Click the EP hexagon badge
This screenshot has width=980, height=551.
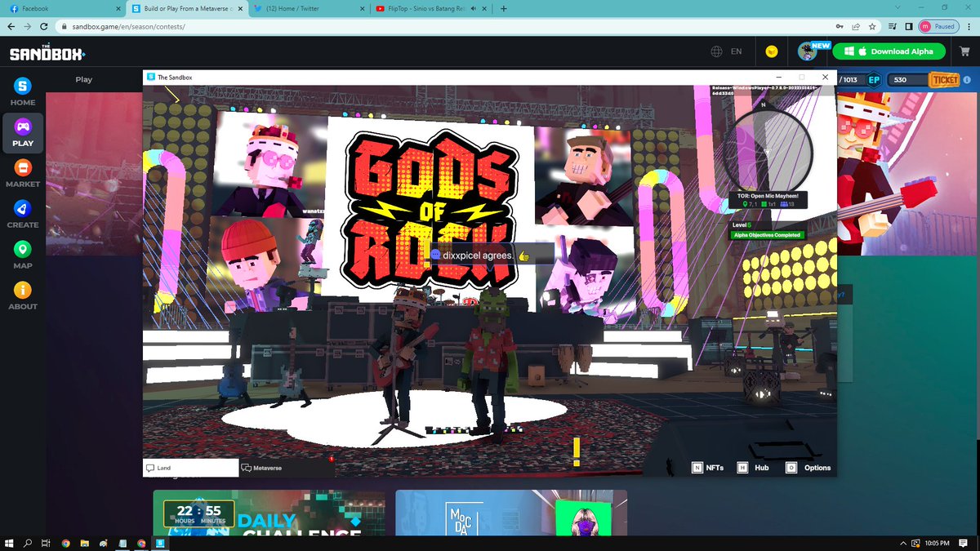pyautogui.click(x=874, y=80)
